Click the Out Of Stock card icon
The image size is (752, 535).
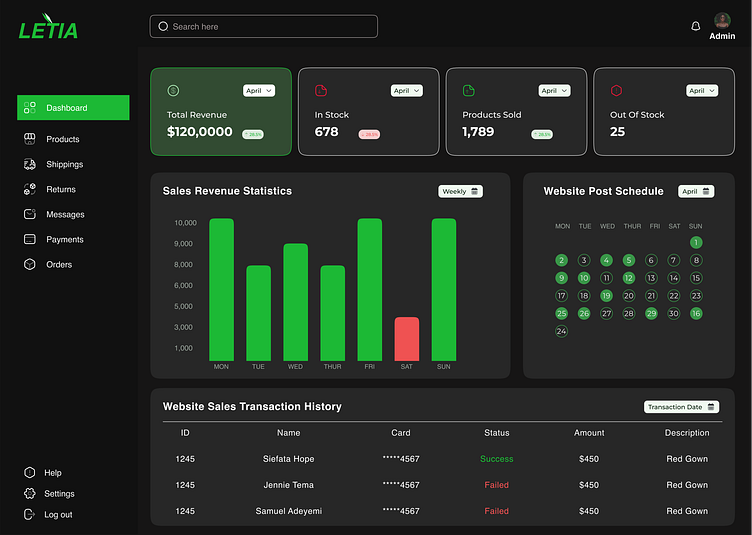616,91
